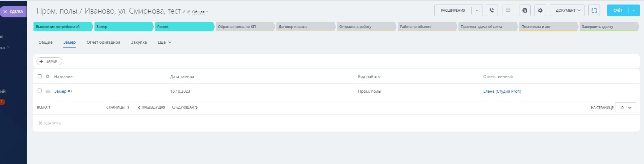Click the blue automation brackets icon
The height and width of the screenshot is (164, 644).
pos(594,11)
